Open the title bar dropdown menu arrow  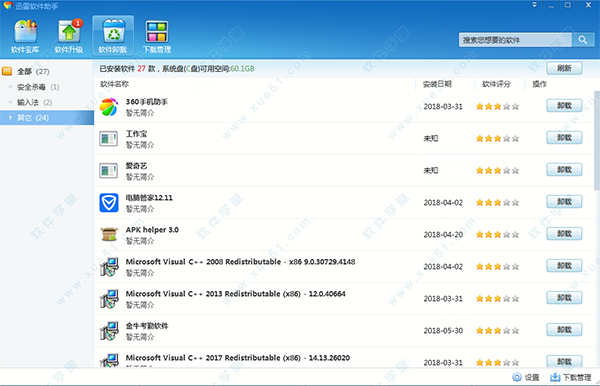(x=535, y=5)
